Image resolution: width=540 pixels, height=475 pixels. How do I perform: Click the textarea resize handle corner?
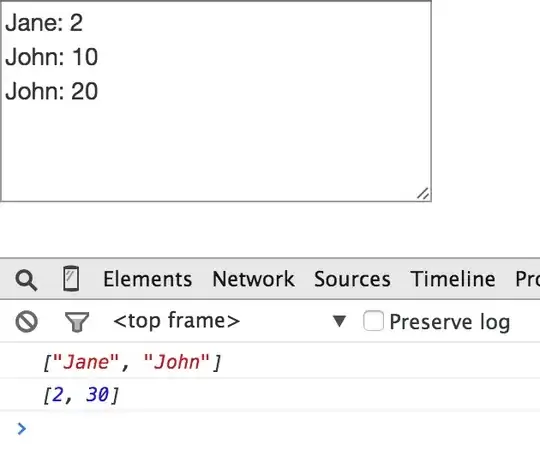click(423, 194)
